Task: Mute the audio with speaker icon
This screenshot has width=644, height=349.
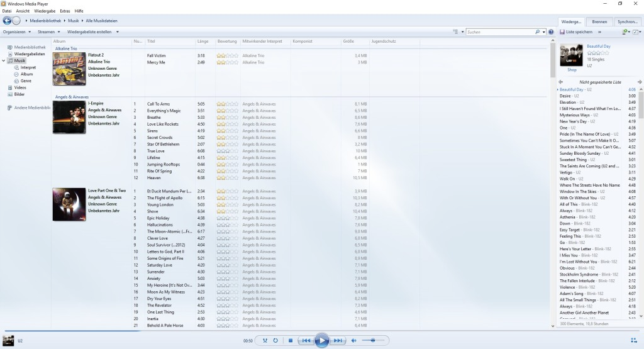Action: click(353, 340)
